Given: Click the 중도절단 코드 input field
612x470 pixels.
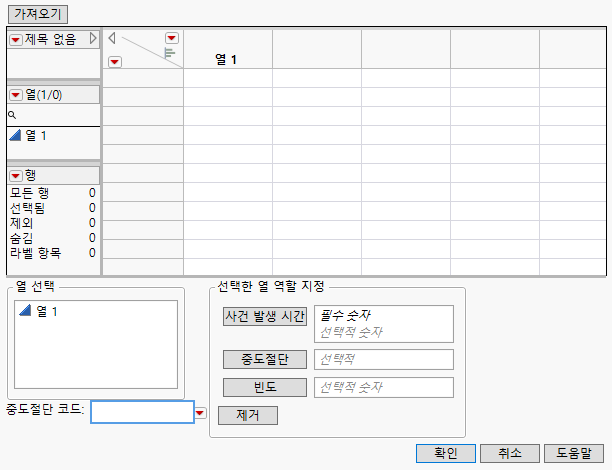Looking at the screenshot, I should [142, 412].
